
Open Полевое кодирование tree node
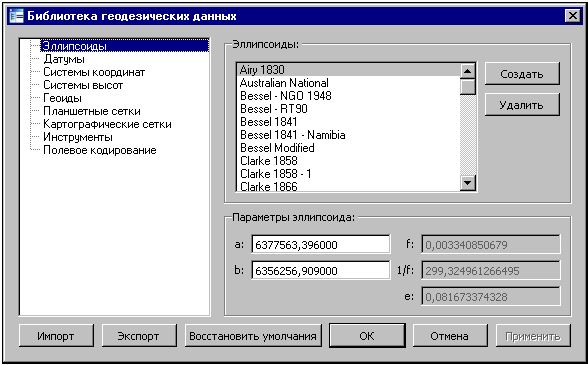(x=100, y=150)
